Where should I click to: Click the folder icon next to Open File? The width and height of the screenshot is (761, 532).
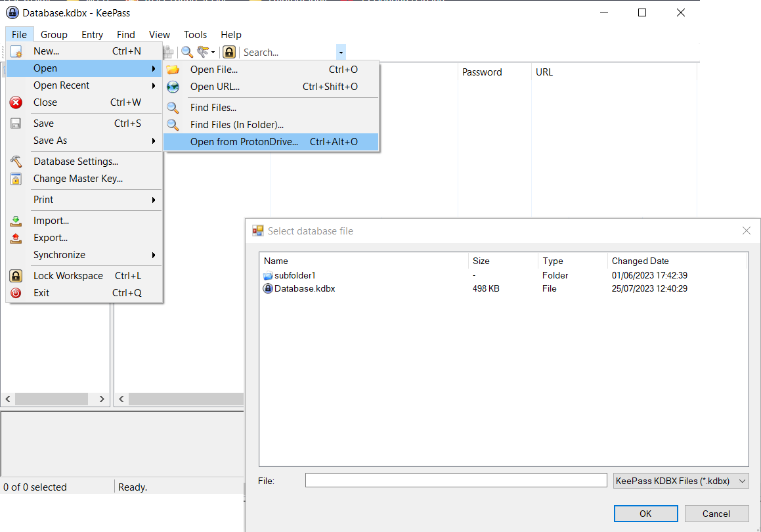pos(173,70)
